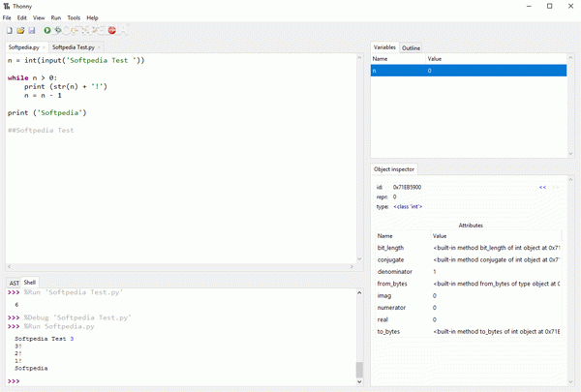Viewport: 581px width, 392px height.
Task: Click the Shell scrollbar up arrow
Action: (x=359, y=292)
